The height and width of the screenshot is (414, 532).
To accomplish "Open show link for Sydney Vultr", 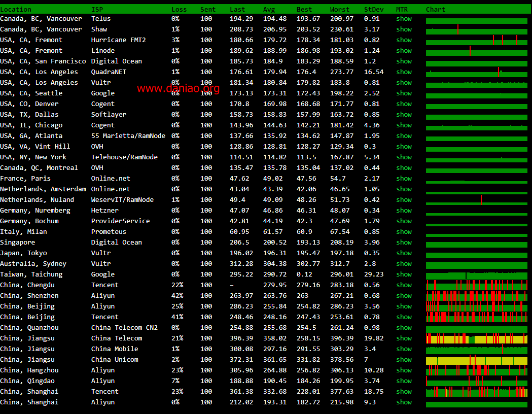I will click(x=404, y=264).
